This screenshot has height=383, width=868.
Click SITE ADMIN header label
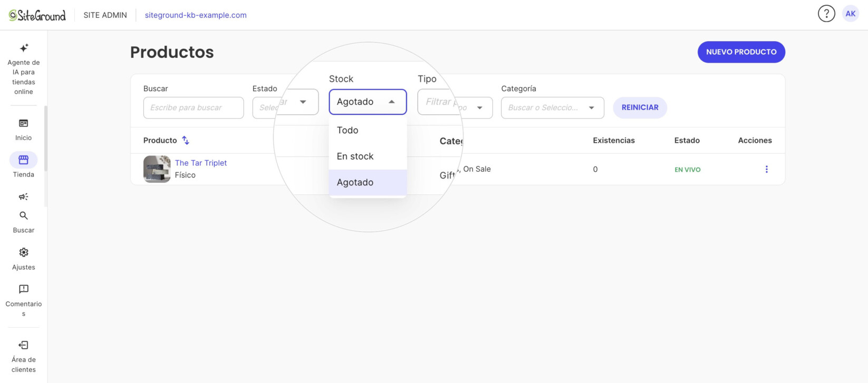coord(105,15)
